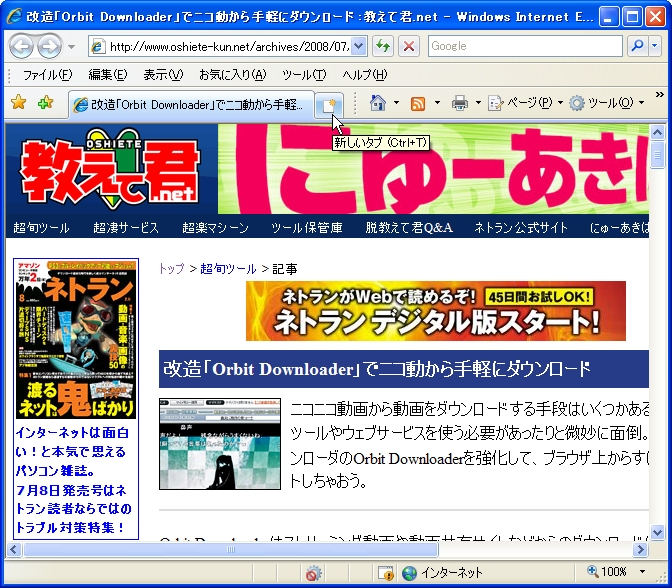
Task: Click the 100% zoom level button
Action: click(606, 572)
